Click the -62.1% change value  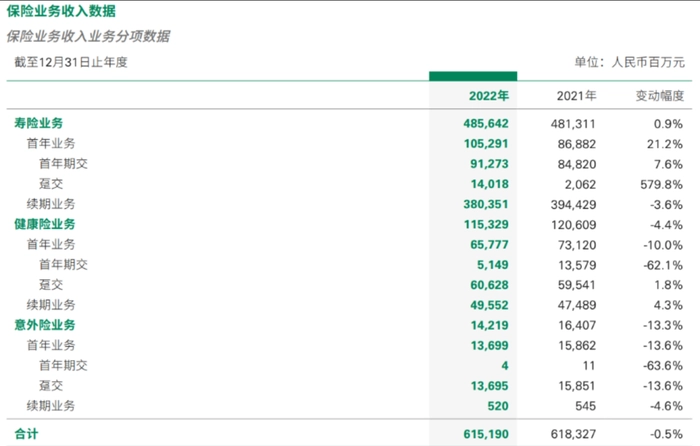tap(665, 265)
